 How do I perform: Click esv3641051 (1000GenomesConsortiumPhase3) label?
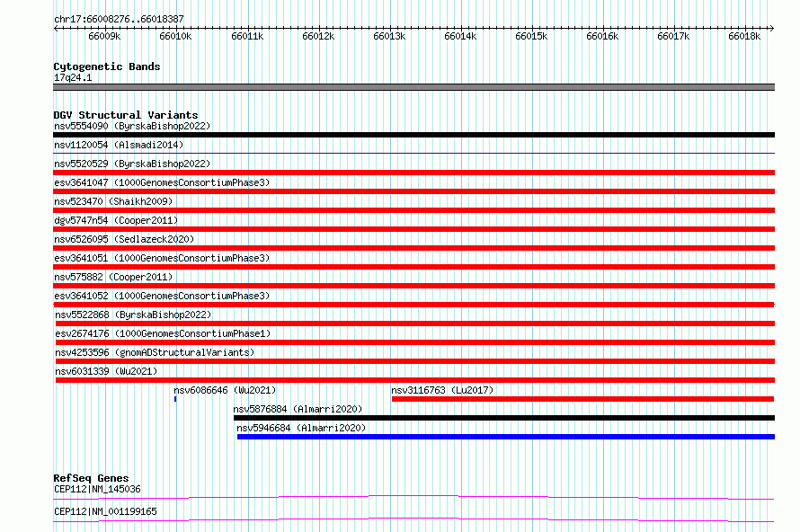click(x=162, y=258)
